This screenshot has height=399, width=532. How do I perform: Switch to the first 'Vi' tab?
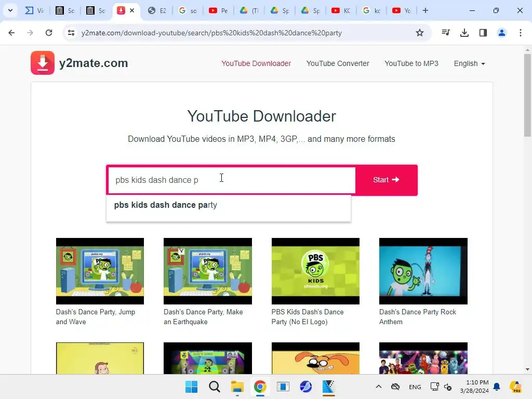[35, 10]
